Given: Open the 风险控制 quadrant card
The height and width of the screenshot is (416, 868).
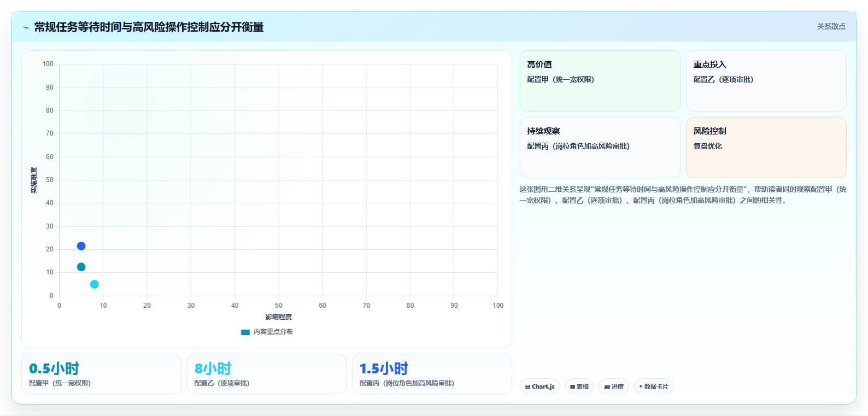Looking at the screenshot, I should [766, 148].
